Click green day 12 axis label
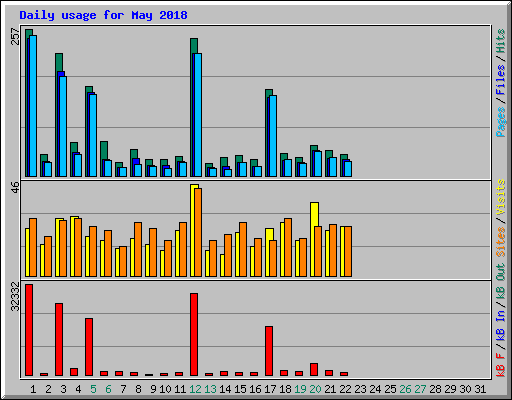Screen dimensions: 512x400 (x=195, y=389)
